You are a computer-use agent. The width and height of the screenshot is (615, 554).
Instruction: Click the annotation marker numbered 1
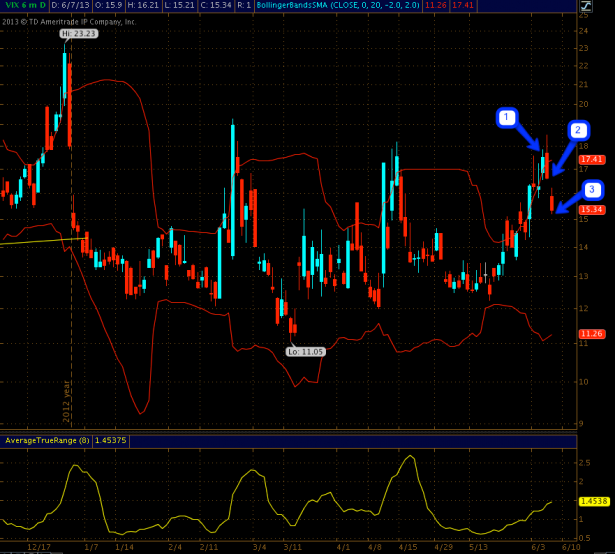point(508,118)
